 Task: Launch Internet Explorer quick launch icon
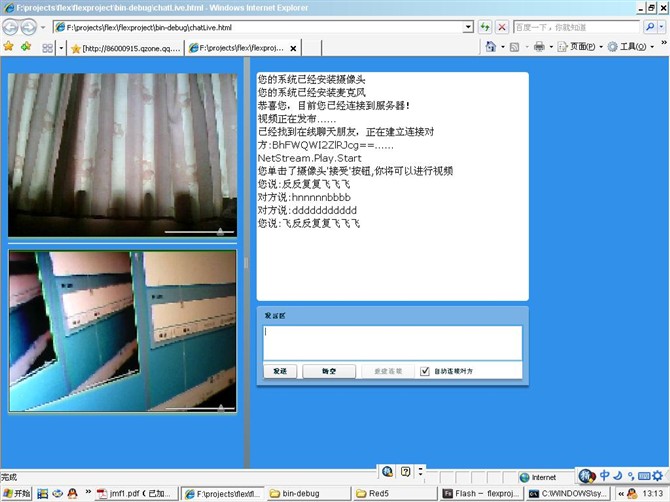[57, 493]
